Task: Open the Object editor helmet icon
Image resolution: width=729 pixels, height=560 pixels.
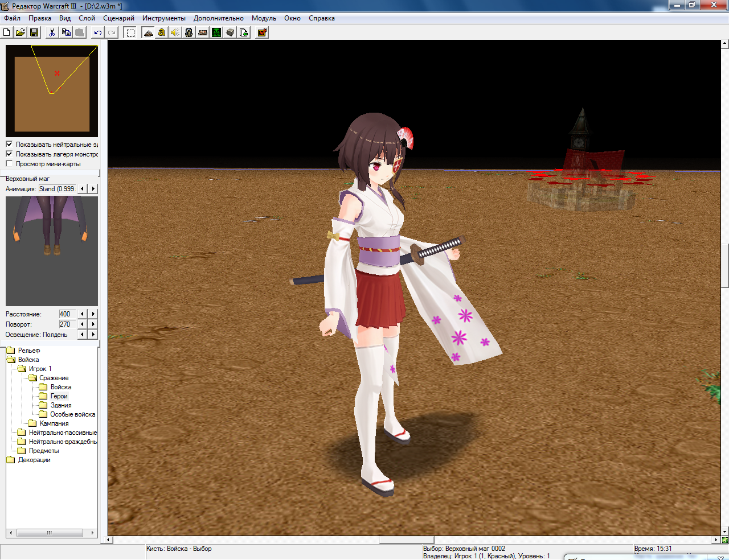Action: [x=189, y=32]
